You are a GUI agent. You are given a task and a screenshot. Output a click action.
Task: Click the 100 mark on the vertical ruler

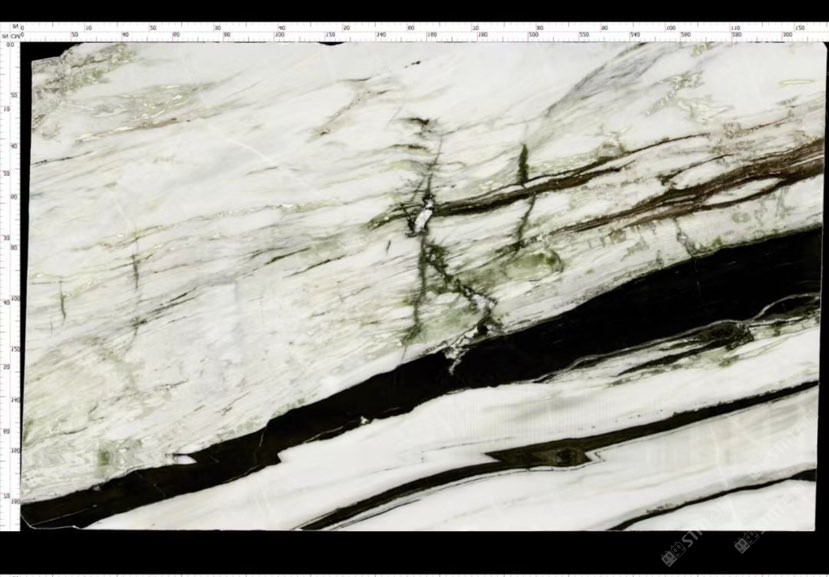click(14, 298)
